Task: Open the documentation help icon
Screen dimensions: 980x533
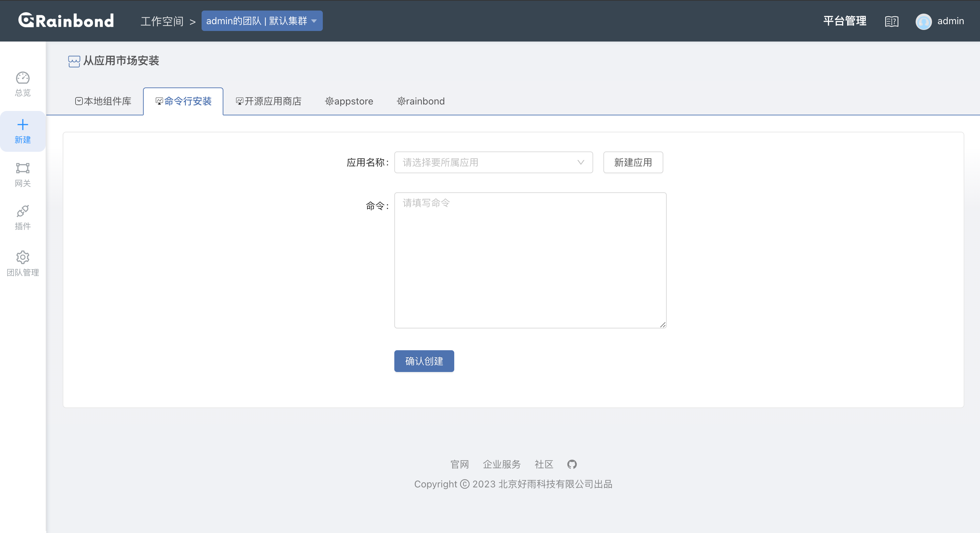Action: click(891, 21)
